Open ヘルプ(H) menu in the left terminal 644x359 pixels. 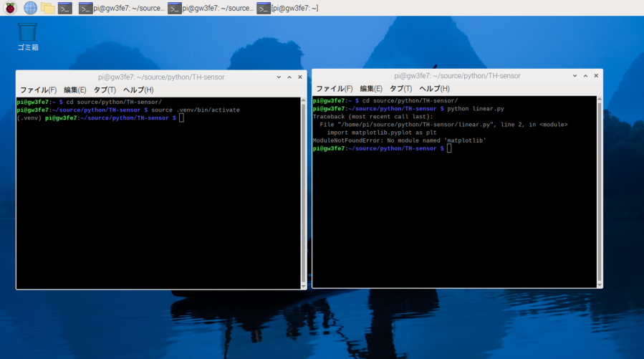pos(138,90)
